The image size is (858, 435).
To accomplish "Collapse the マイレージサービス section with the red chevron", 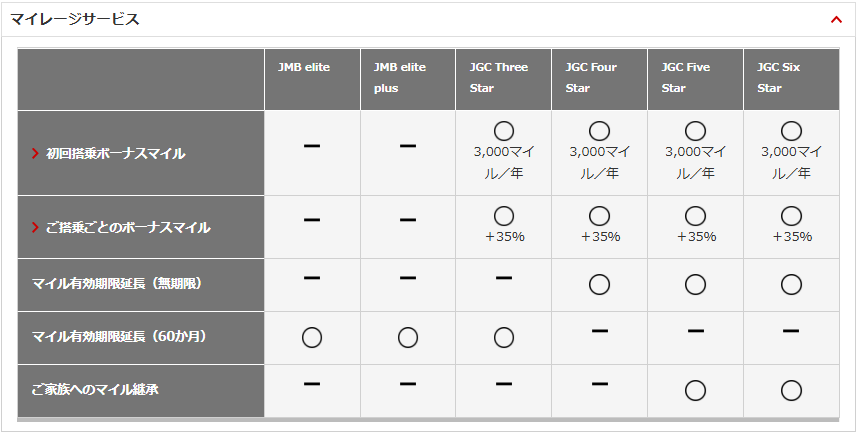I will coord(836,20).
